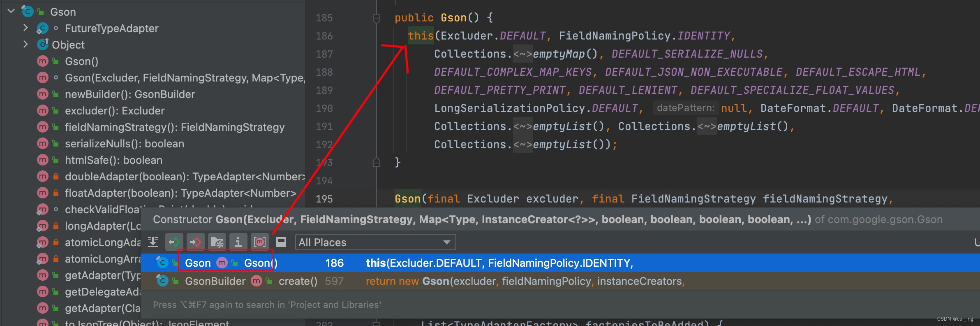Click the method icon beside excluder(): Excluder

tap(43, 111)
